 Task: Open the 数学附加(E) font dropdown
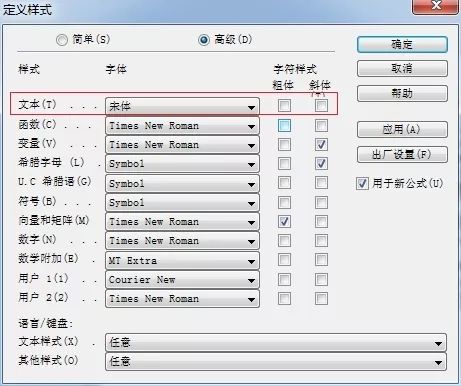tap(182, 261)
